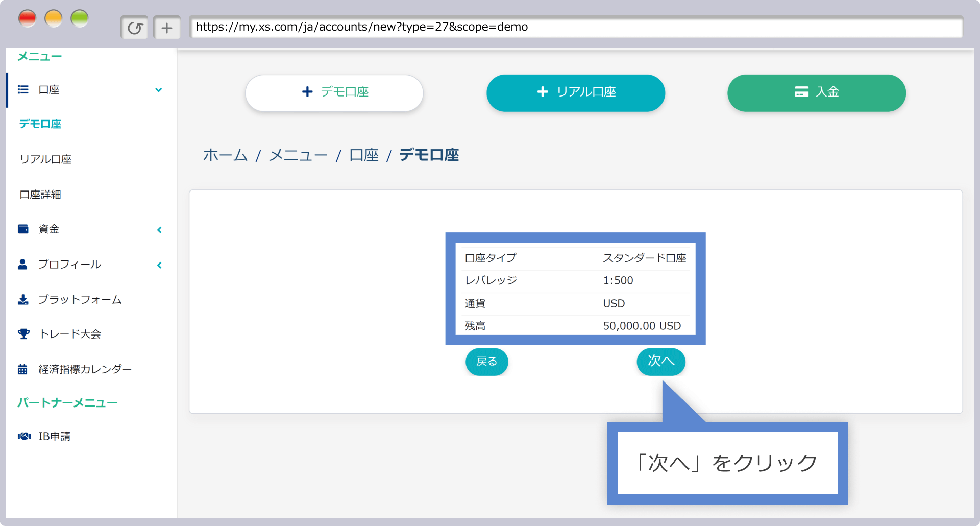Click the 入金 deposit button
980x526 pixels.
pos(817,92)
